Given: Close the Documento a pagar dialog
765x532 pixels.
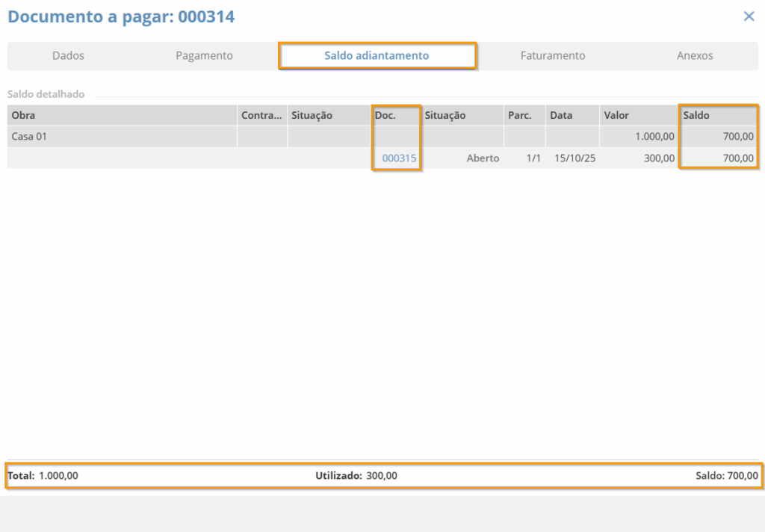Looking at the screenshot, I should coord(749,16).
